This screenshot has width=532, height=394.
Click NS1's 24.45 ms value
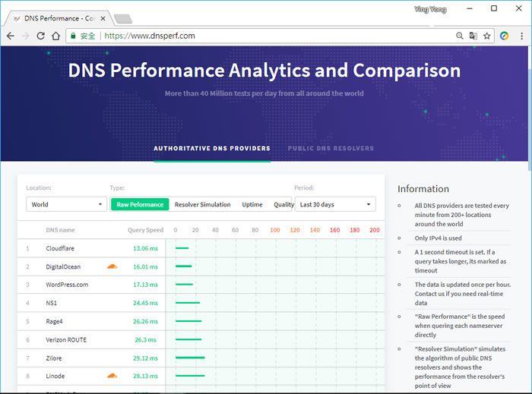[x=145, y=303]
